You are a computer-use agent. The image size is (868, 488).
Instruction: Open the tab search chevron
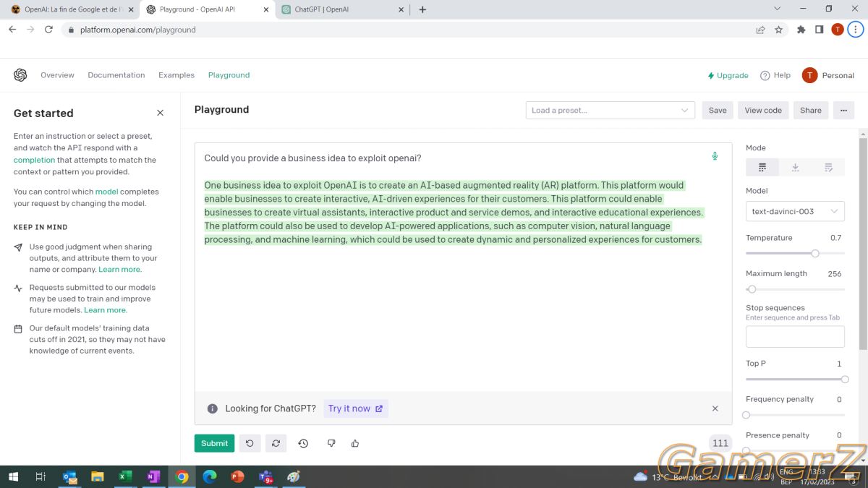[778, 9]
